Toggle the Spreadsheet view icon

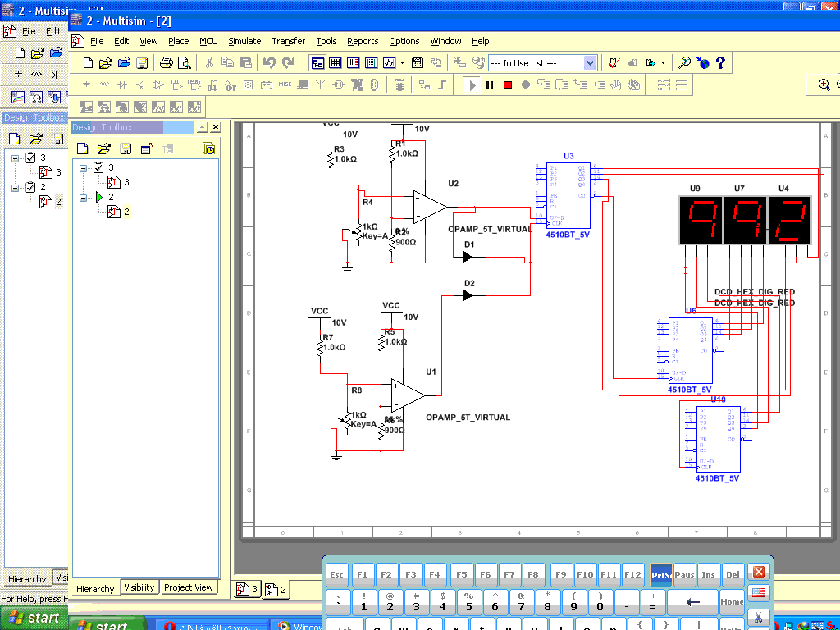[336, 63]
